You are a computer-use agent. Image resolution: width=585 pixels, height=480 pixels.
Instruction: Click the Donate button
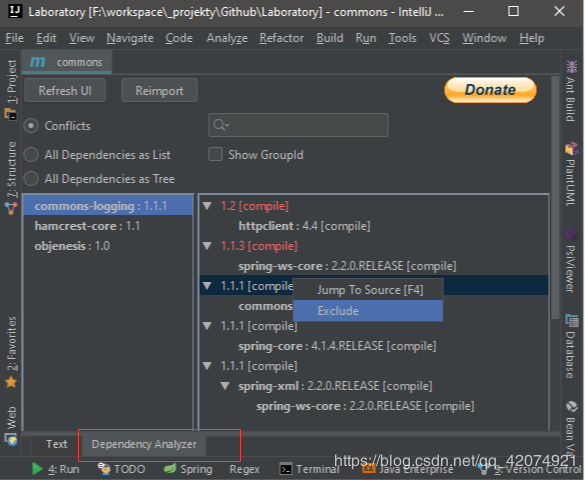490,90
